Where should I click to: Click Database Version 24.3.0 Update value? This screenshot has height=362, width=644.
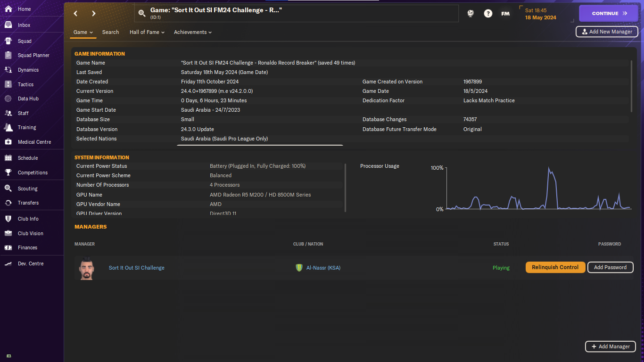coord(198,129)
